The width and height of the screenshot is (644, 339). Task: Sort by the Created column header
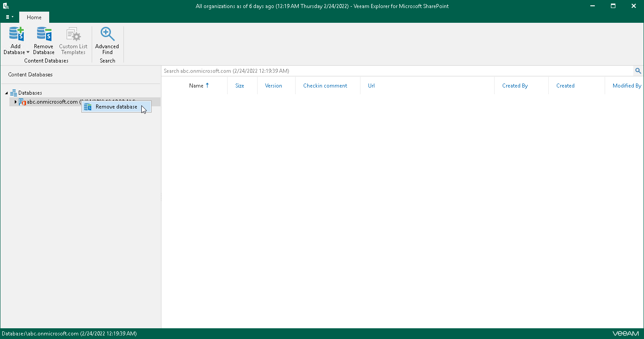tap(565, 86)
